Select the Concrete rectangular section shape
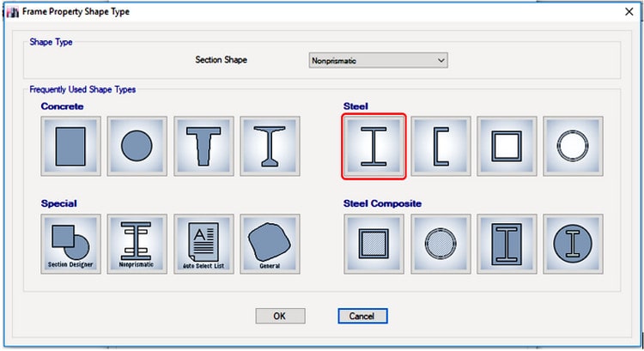Viewport: 644px width, 351px height. 70,146
